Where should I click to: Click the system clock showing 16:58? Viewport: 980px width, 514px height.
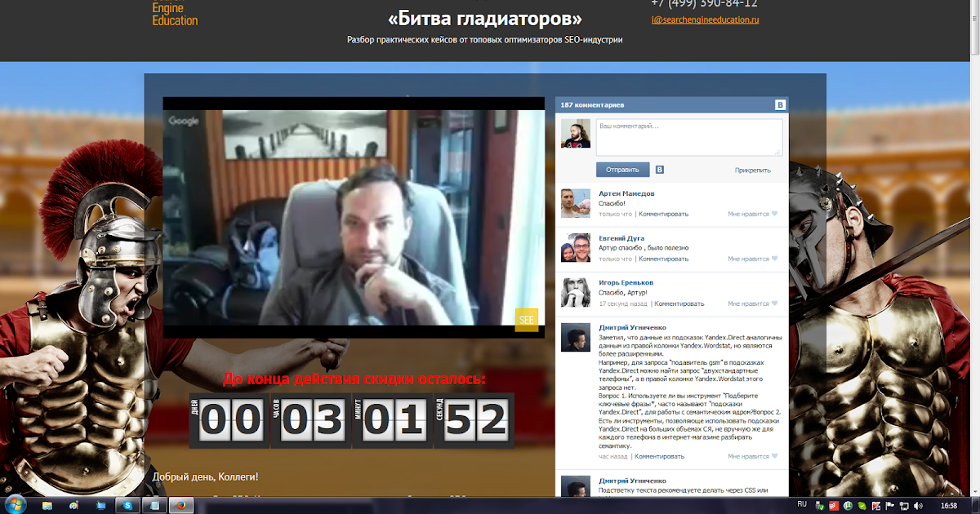point(948,506)
